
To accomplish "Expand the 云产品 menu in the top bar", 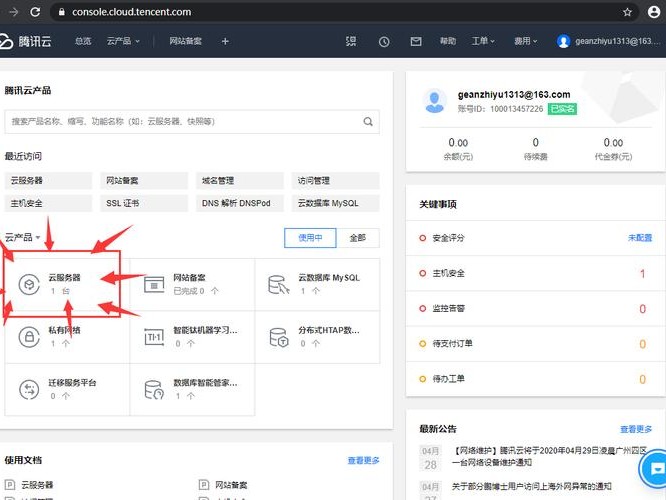I will coord(123,41).
